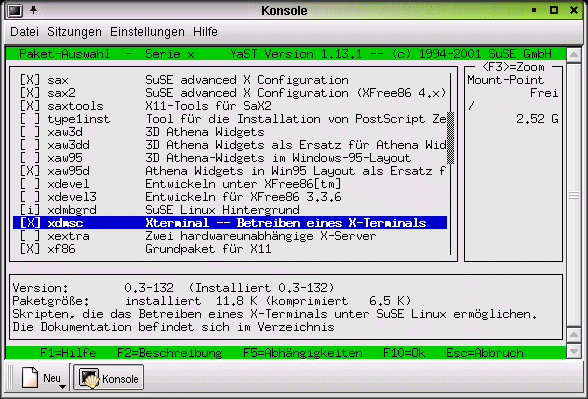Click the package list scroll position marker

[451, 138]
